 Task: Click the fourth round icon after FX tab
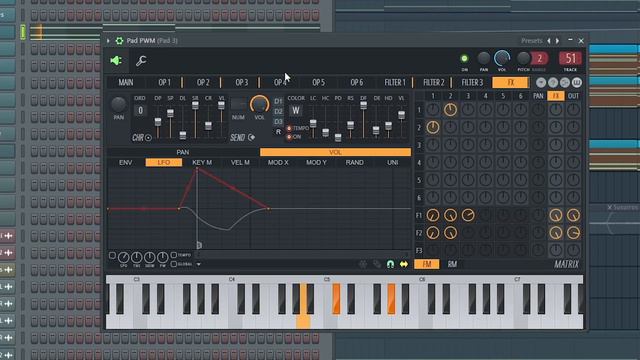coord(576,82)
